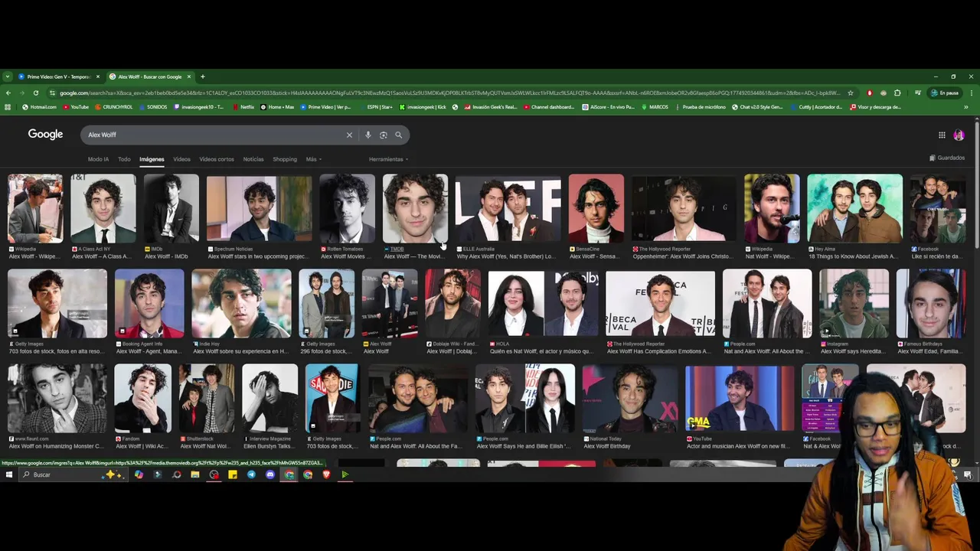Viewport: 980px width, 551px height.
Task: Open the Google apps grid icon
Action: click(942, 135)
